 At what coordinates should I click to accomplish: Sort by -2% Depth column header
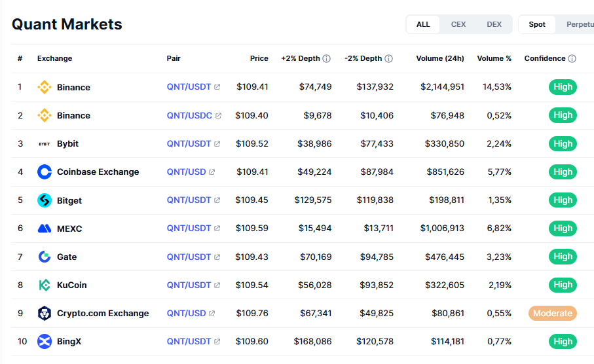tap(363, 58)
